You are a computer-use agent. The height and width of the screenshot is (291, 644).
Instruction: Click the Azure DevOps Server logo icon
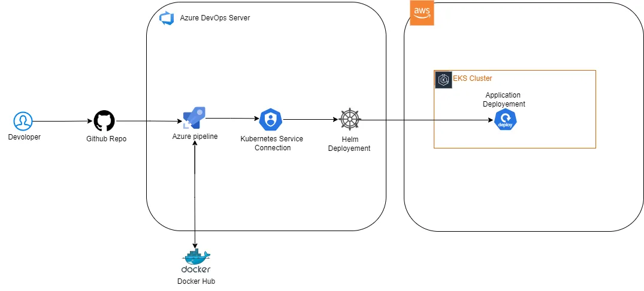click(167, 19)
